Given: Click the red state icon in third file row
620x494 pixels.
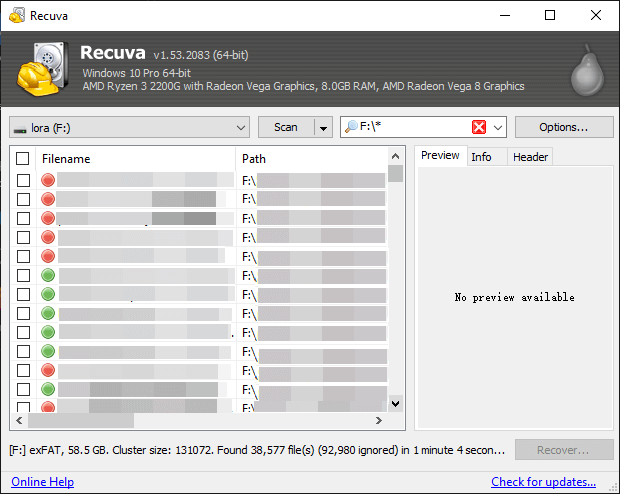Looking at the screenshot, I should tap(48, 218).
